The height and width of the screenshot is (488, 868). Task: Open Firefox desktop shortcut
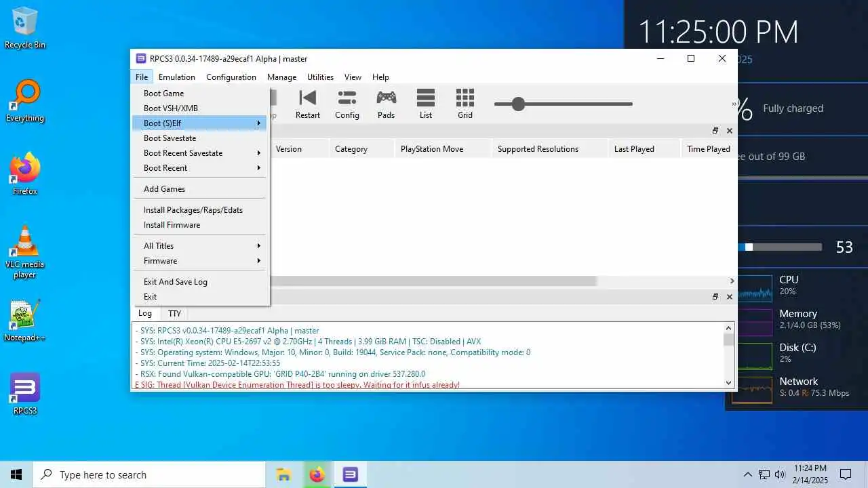[x=25, y=175]
